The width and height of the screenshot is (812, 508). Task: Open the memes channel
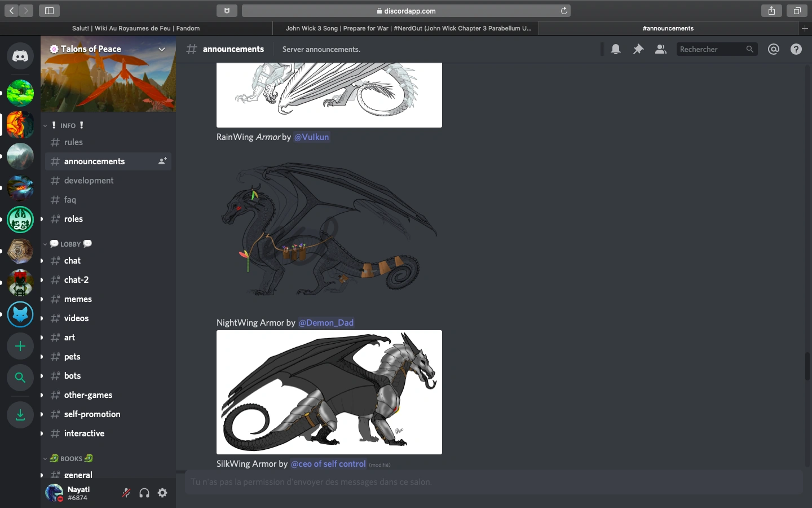[x=78, y=299]
